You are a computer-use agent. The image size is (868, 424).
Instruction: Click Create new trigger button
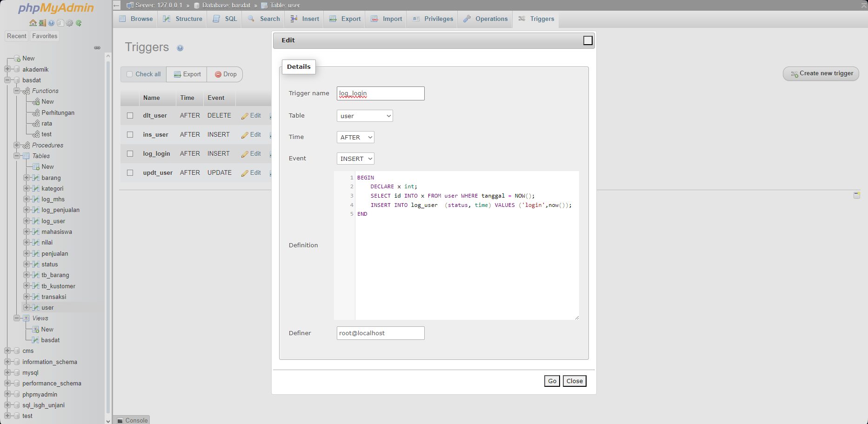click(x=821, y=73)
